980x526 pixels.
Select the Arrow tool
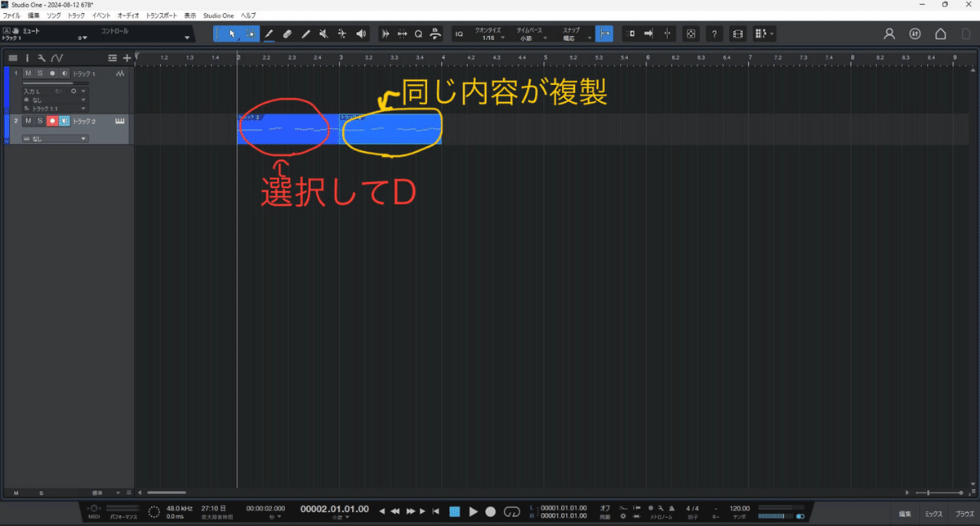pos(232,33)
